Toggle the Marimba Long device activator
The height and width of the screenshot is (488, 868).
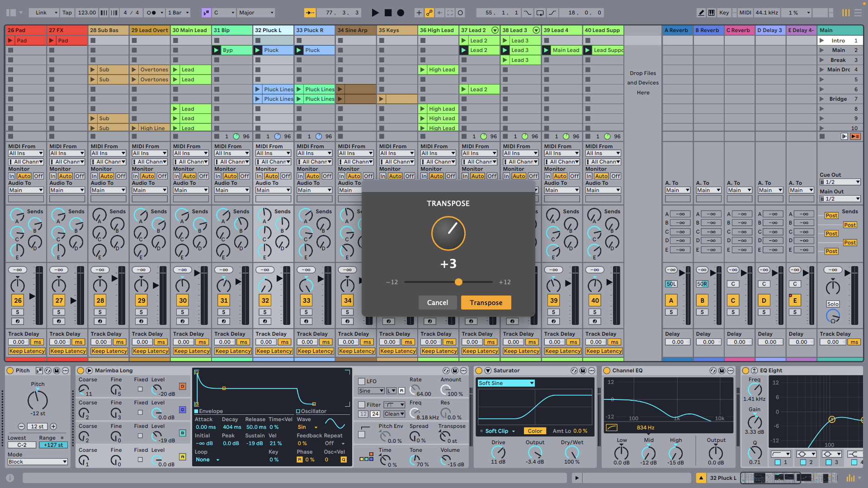tap(80, 371)
